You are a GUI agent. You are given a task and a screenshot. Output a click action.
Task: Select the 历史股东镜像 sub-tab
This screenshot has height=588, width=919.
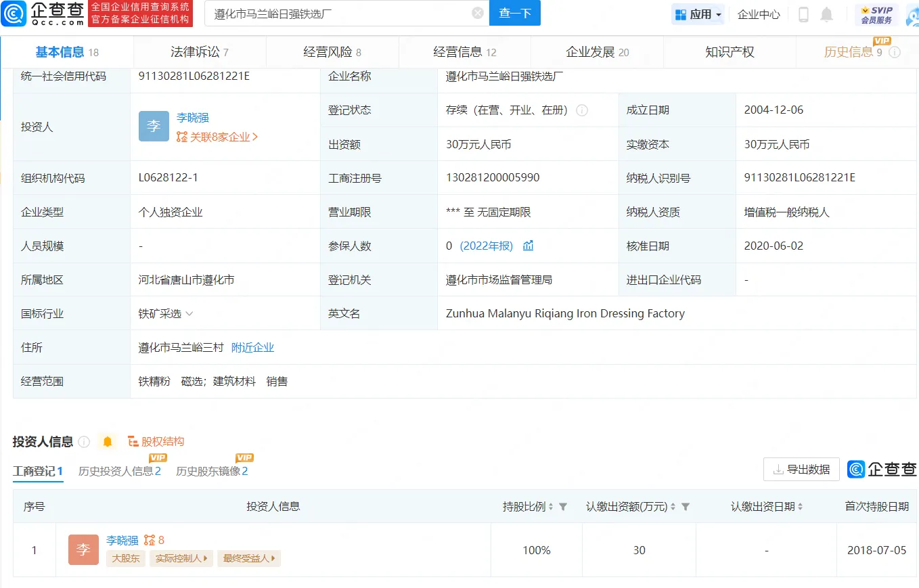pos(212,471)
